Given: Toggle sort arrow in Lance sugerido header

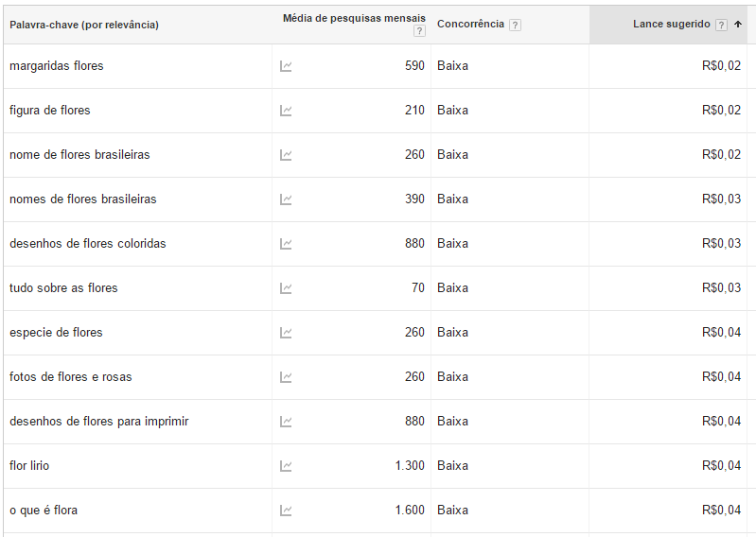Looking at the screenshot, I should click(x=738, y=25).
